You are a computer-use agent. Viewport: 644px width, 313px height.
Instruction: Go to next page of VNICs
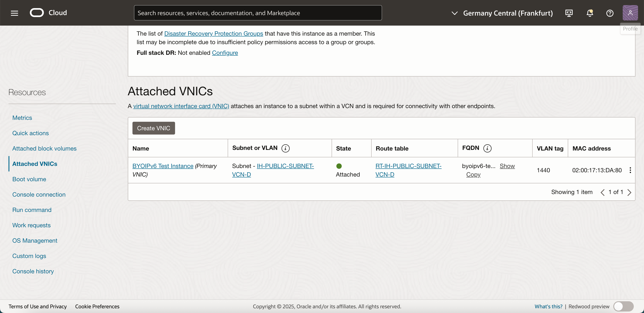point(629,192)
